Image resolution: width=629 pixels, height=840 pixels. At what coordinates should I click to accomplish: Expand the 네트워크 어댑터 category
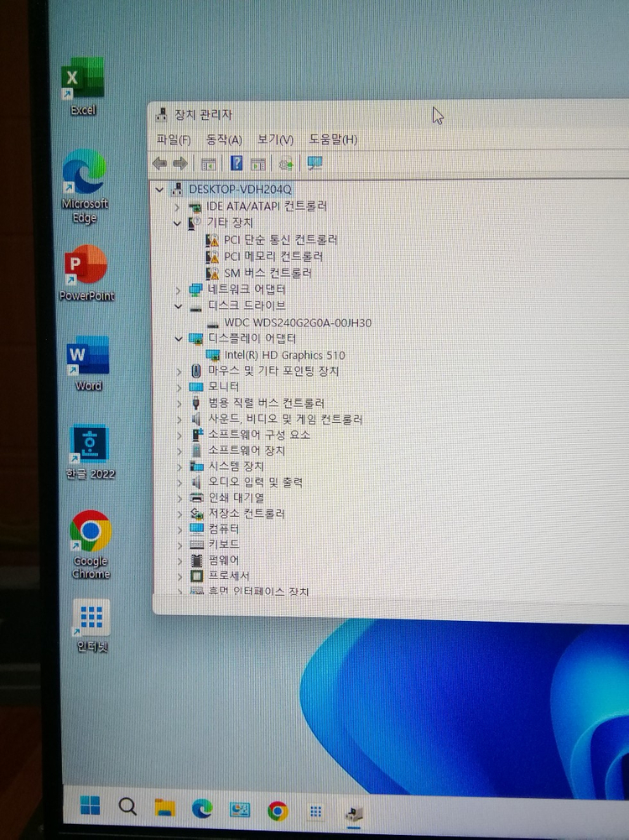tap(179, 290)
